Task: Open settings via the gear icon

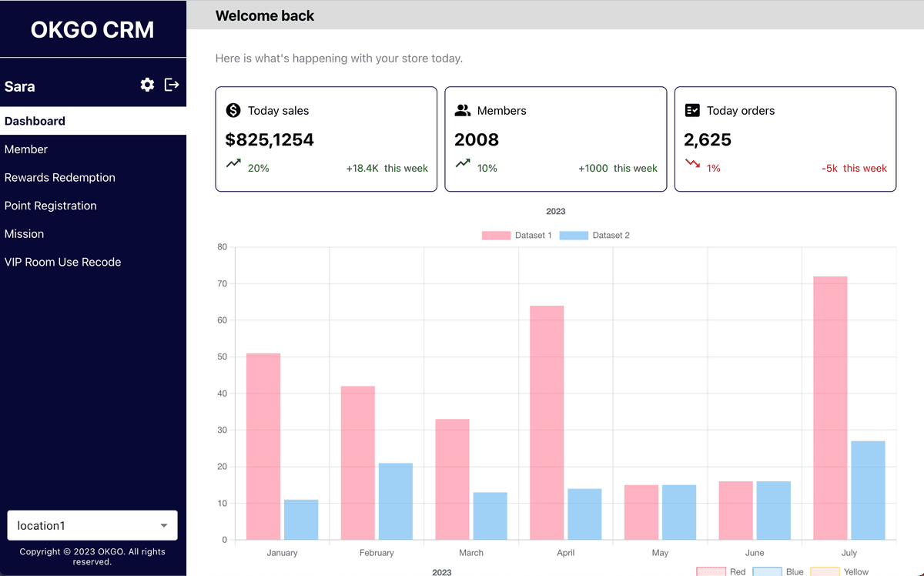Action: 147,85
